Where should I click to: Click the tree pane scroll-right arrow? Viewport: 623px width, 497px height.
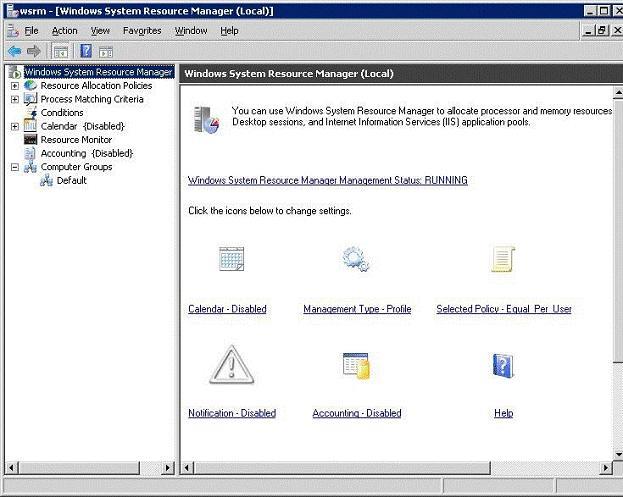(168, 468)
